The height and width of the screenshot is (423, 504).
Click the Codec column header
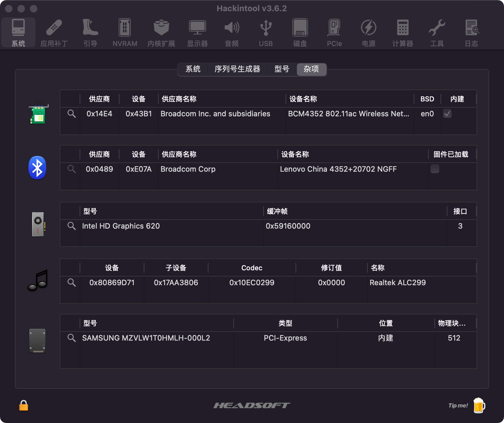coord(252,268)
